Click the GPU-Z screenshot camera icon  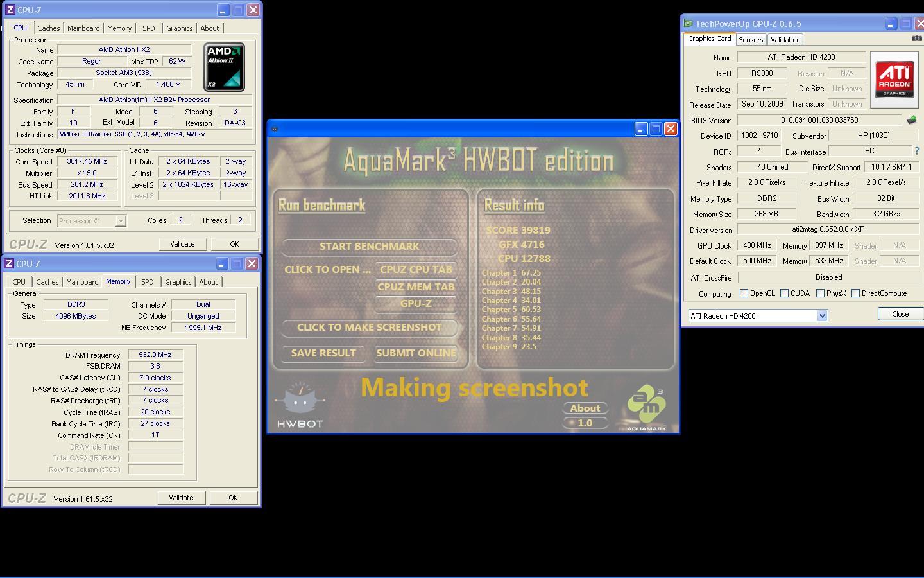pyautogui.click(x=916, y=39)
